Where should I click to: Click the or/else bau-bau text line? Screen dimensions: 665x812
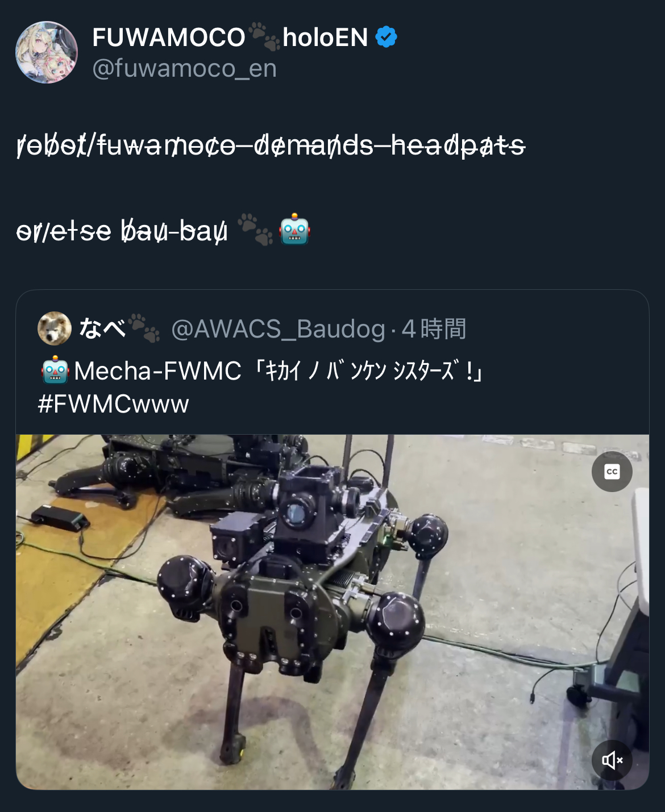pos(122,231)
